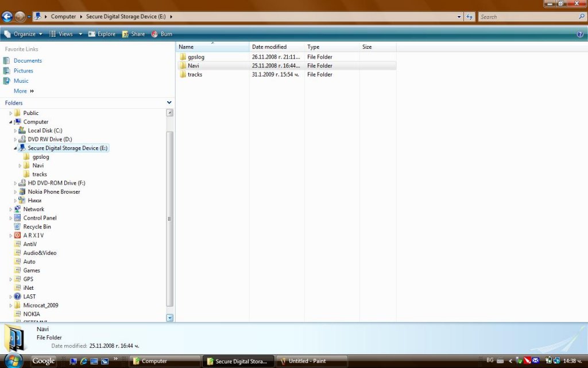This screenshot has width=588, height=368.
Task: Click Control Panel icon in tree
Action: pyautogui.click(x=17, y=218)
